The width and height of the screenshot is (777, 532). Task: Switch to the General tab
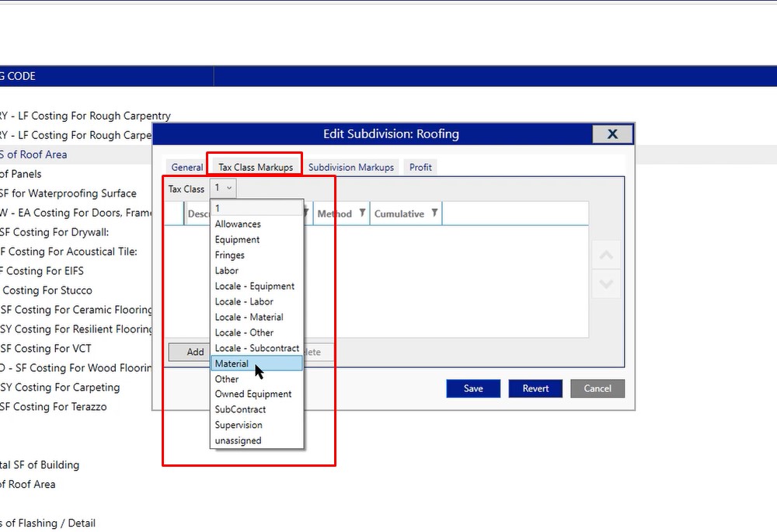[187, 167]
